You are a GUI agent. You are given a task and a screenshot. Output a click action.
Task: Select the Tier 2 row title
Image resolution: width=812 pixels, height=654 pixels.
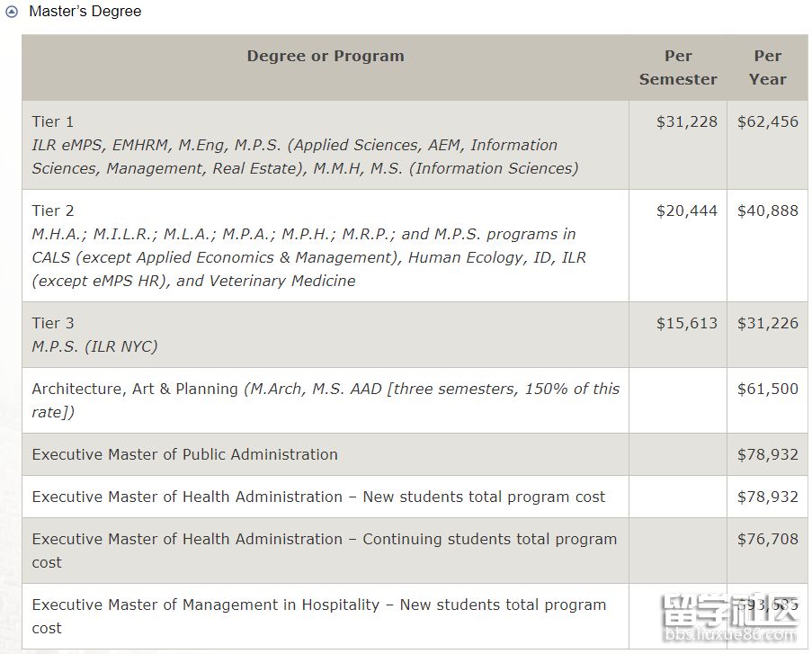pos(53,211)
